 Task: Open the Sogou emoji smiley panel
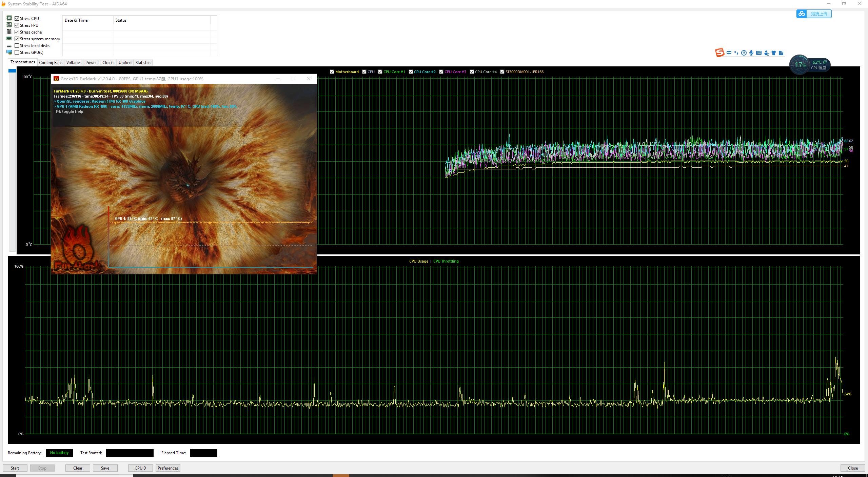[744, 53]
